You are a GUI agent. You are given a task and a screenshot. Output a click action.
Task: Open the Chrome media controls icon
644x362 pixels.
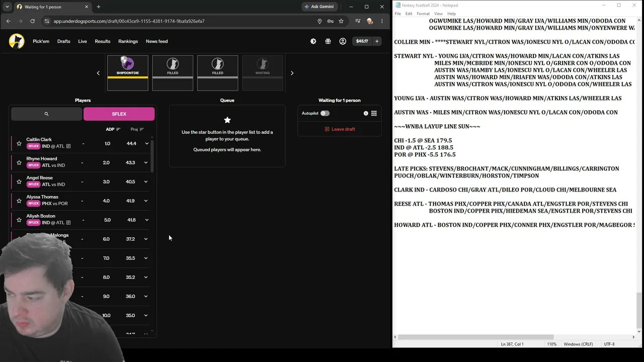(358, 21)
